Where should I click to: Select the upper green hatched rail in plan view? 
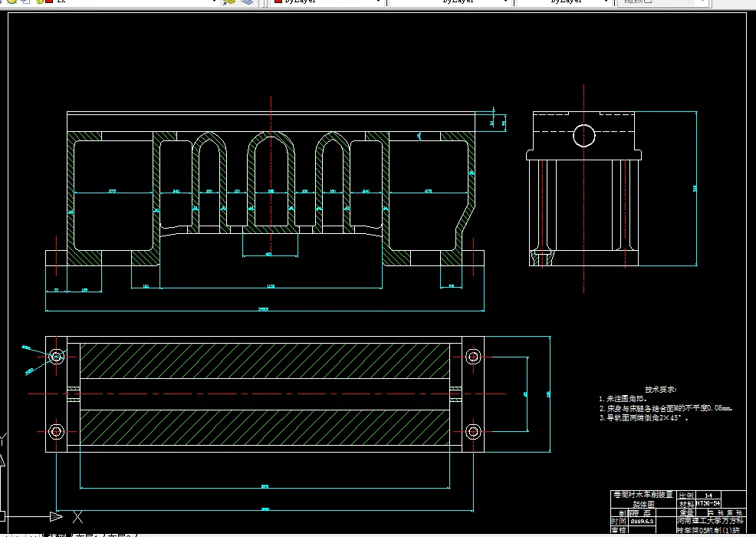[x=265, y=361]
